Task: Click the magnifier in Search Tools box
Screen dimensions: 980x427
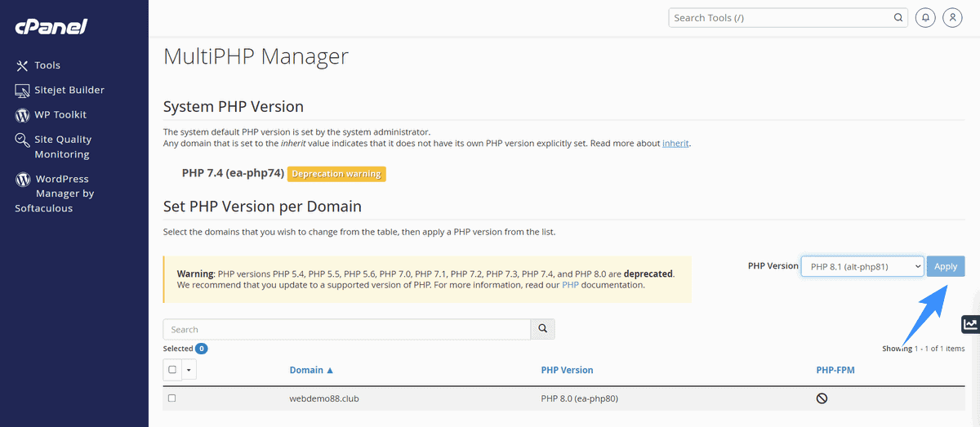Action: (898, 17)
